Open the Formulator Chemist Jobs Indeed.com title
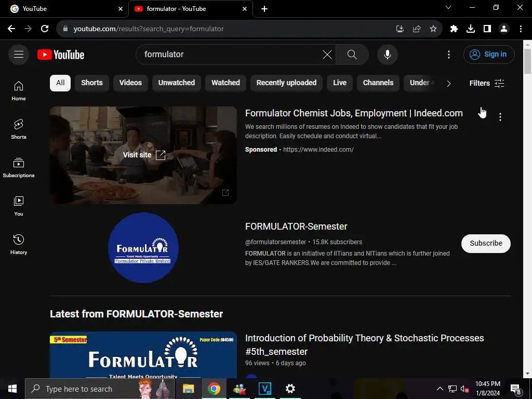 click(x=354, y=113)
